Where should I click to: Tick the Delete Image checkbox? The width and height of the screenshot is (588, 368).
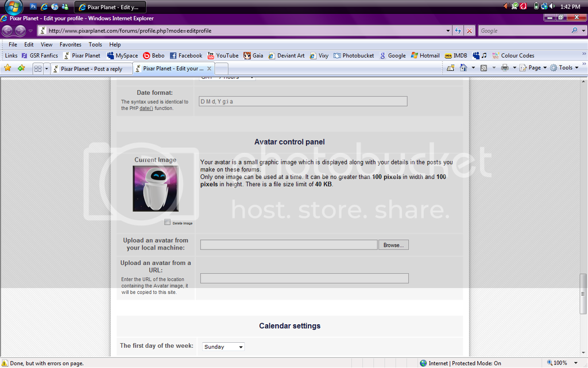[167, 223]
